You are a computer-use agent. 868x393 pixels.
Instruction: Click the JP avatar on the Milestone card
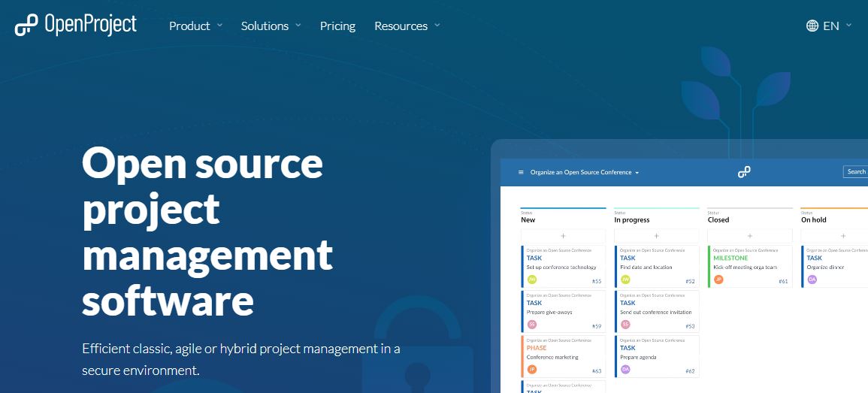pyautogui.click(x=718, y=280)
